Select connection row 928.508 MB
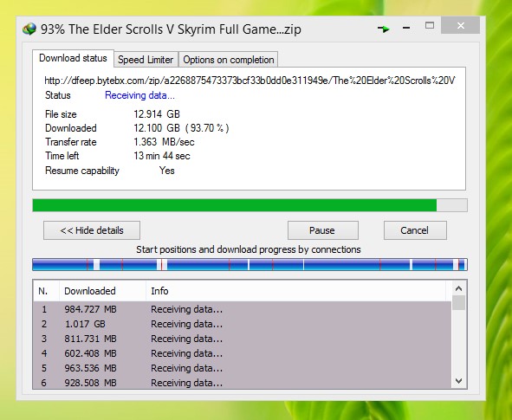Screen dimensions: 512x420 click(x=242, y=382)
